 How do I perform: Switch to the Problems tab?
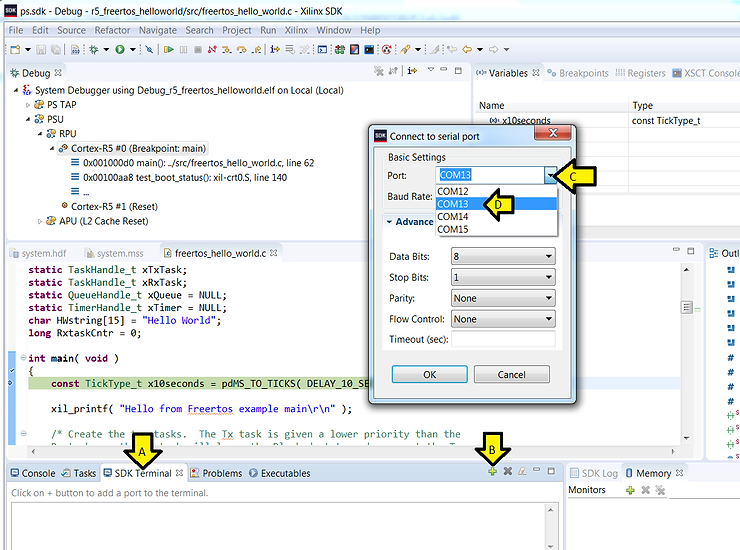[221, 473]
